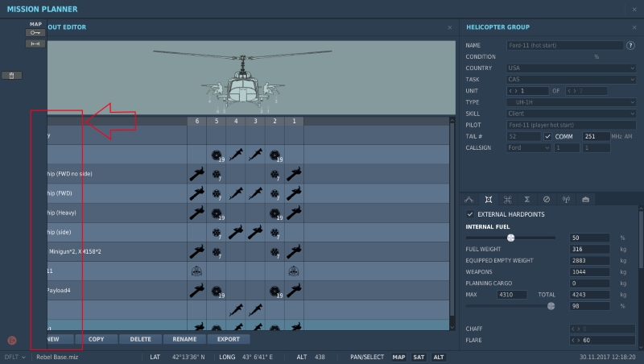Click pylon 6 minigun in 'hip (FWD no side)' row

tap(196, 174)
